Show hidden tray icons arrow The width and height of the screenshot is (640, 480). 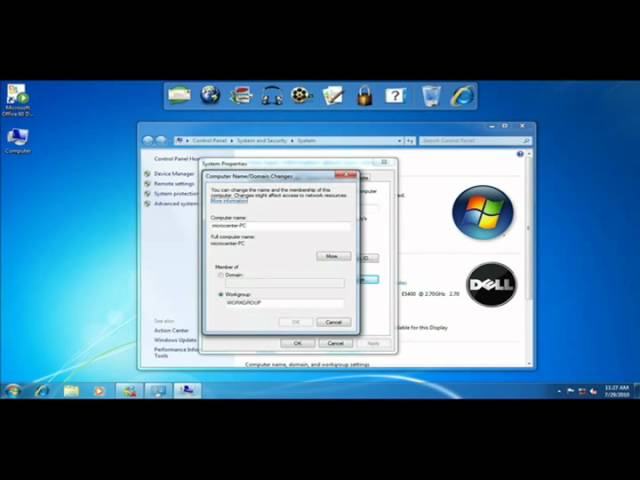pos(559,391)
